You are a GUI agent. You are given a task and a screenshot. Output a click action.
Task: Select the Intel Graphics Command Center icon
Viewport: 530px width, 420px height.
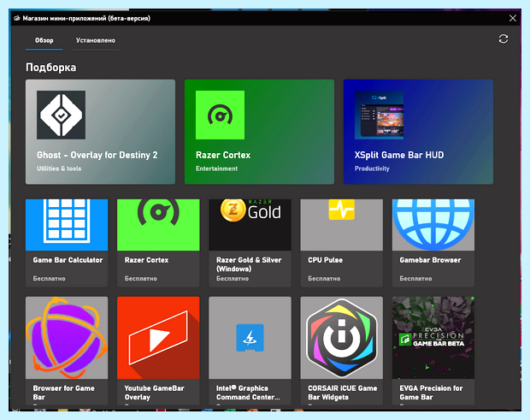coord(250,338)
